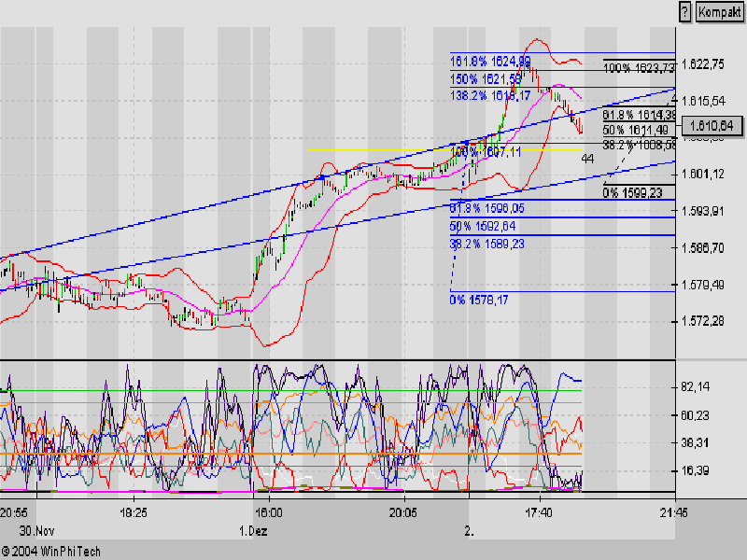Viewport: 747px width, 560px height.
Task: Click the black 100% 1623,73 Fibonacci label
Action: tap(639, 68)
